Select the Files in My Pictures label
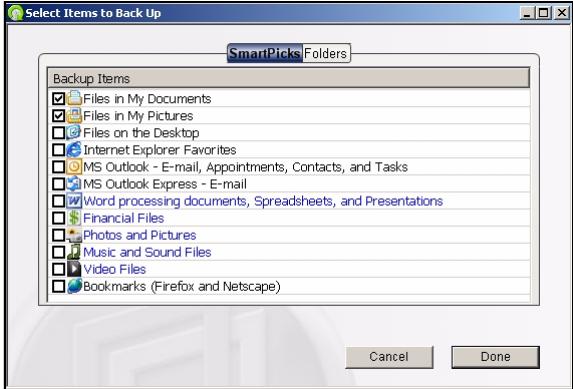Viewport: 573px width, 389px height. [138, 116]
